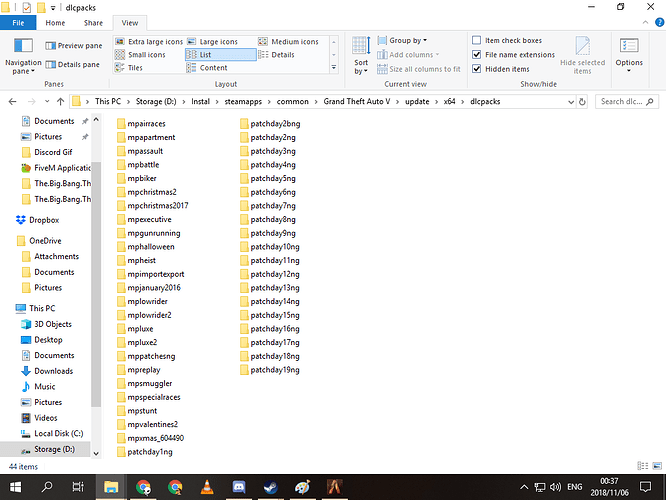Show hidden system tray icons
The width and height of the screenshot is (666, 500).
(524, 487)
